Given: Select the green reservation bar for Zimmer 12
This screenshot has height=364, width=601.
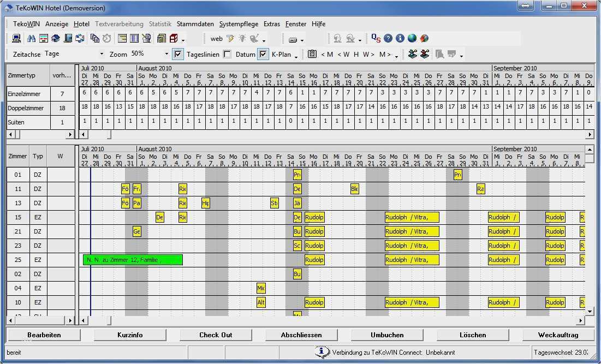Looking at the screenshot, I should click(x=132, y=260).
